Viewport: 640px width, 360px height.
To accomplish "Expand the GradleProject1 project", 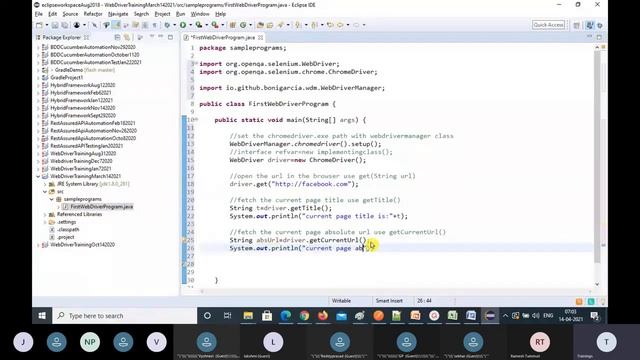I will [x=38, y=78].
